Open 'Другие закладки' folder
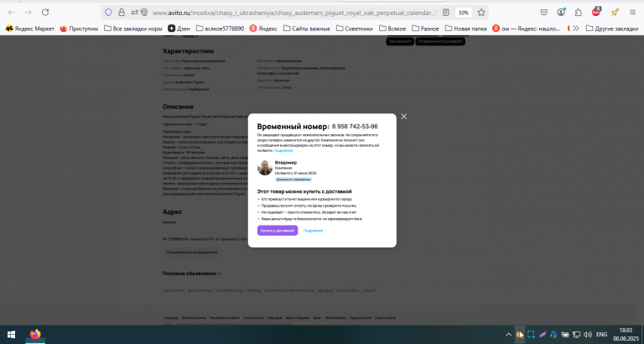 pyautogui.click(x=612, y=29)
